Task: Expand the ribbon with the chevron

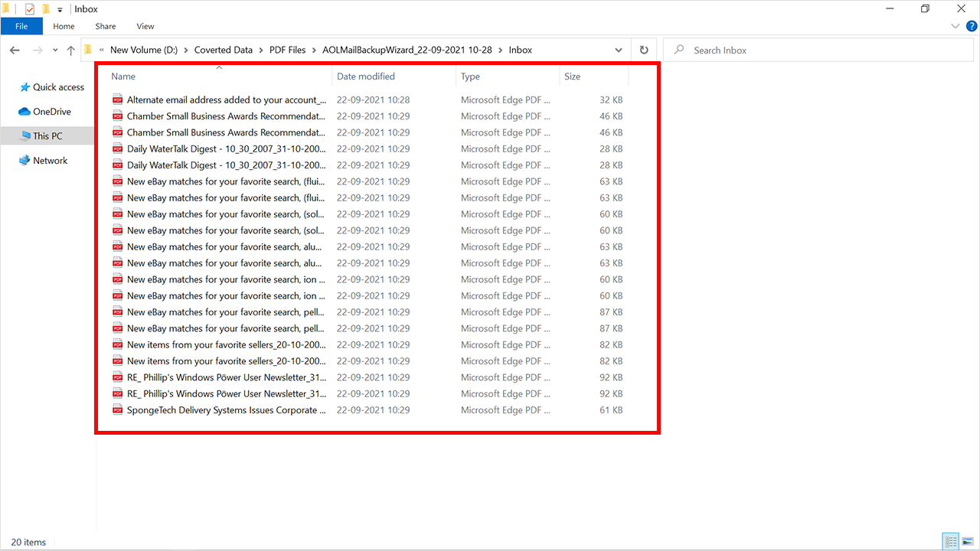Action: [955, 26]
